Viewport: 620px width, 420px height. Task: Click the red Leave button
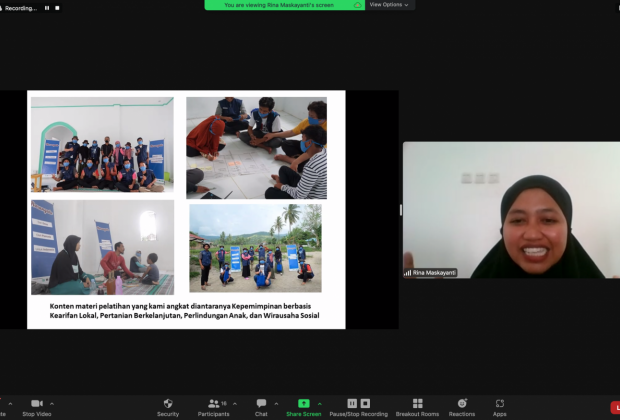[614, 408]
